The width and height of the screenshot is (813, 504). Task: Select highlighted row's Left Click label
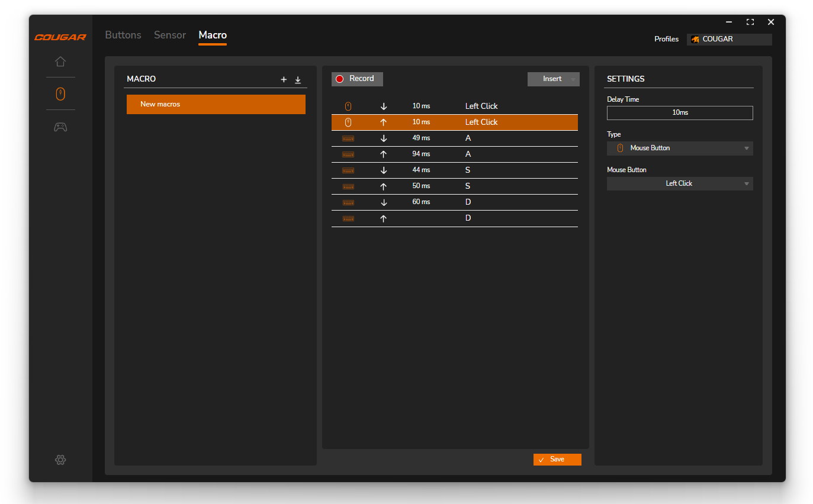click(481, 122)
